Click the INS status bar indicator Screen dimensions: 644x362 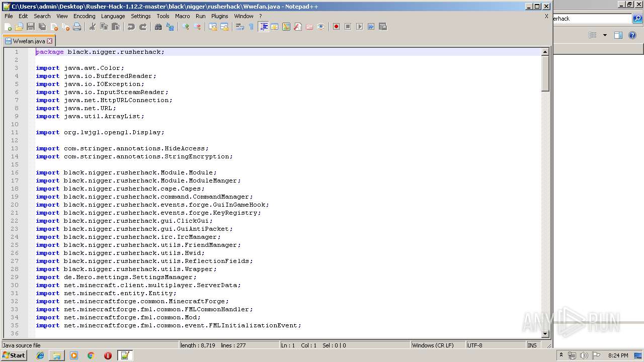tap(532, 345)
